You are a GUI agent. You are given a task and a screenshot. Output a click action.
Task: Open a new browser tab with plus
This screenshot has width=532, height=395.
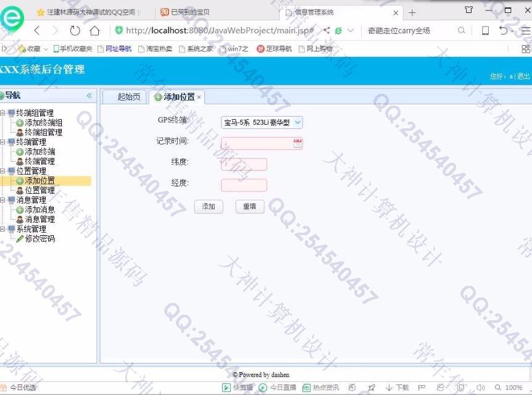pyautogui.click(x=412, y=13)
